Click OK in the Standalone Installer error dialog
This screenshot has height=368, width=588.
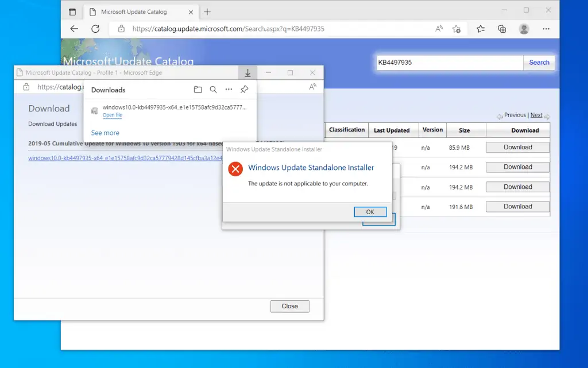click(370, 212)
